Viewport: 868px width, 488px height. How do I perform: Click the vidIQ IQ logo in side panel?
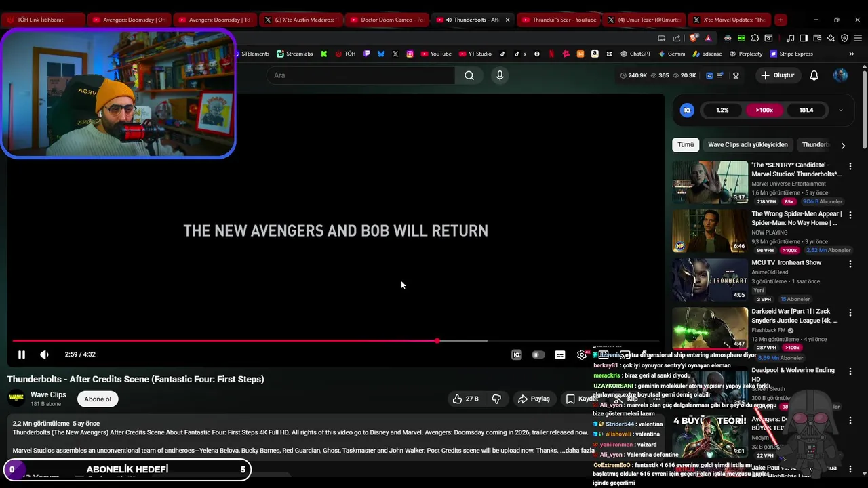(687, 110)
